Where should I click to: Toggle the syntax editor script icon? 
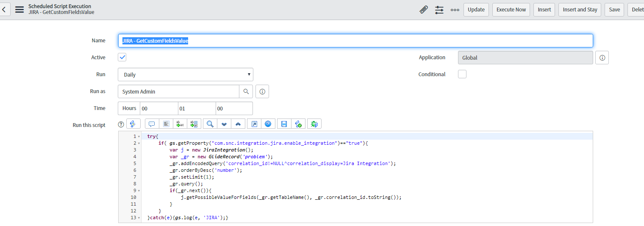133,124
